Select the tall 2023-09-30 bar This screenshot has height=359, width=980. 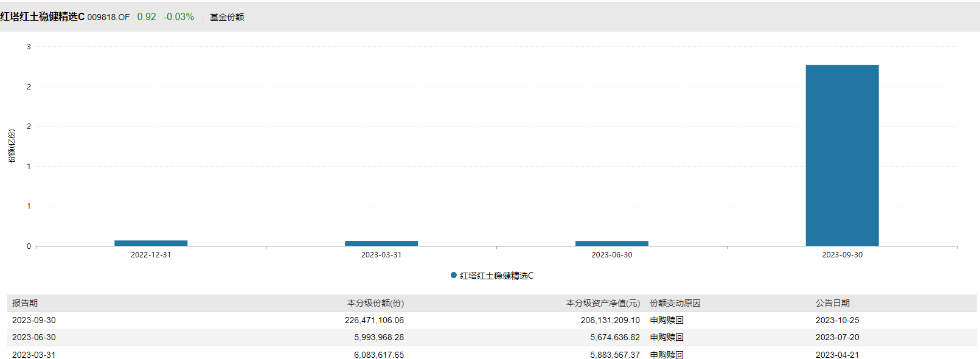[x=842, y=155]
